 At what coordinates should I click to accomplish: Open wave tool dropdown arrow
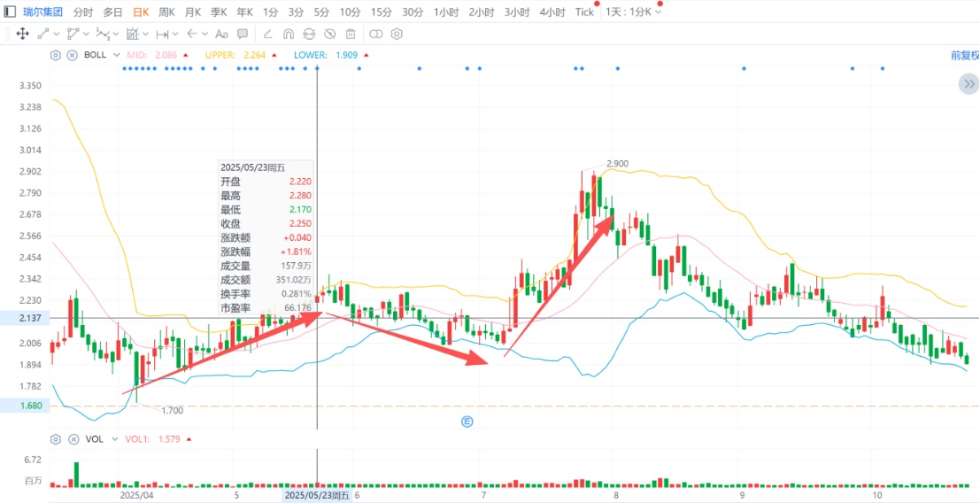pos(116,34)
